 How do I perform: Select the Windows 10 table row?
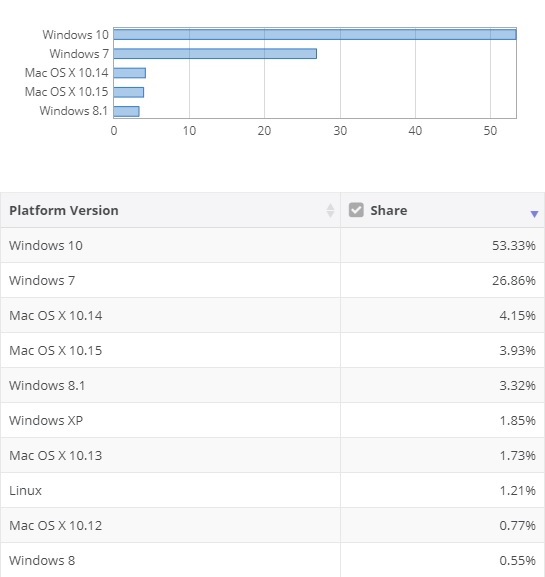pos(272,245)
